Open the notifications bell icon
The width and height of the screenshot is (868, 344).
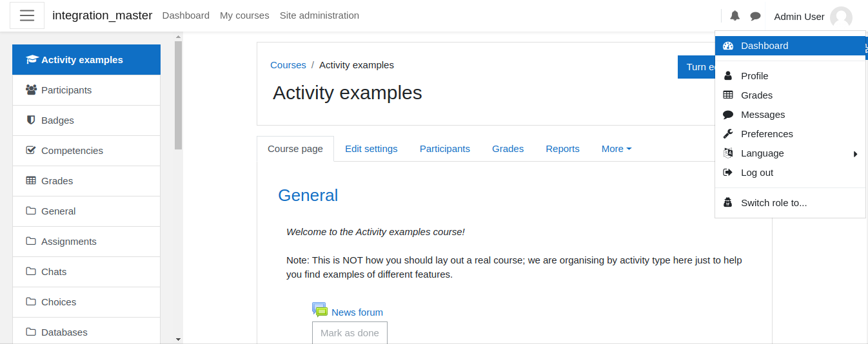[x=735, y=16]
